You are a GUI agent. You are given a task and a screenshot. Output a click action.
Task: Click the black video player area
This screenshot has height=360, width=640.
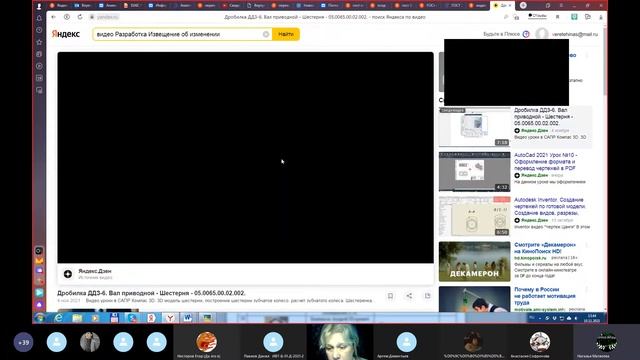[245, 158]
